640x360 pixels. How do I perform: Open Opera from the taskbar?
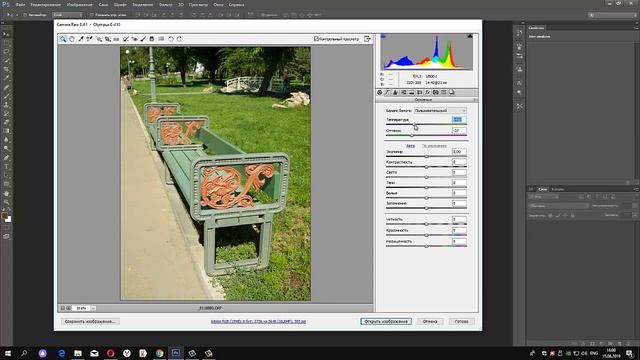point(110,353)
